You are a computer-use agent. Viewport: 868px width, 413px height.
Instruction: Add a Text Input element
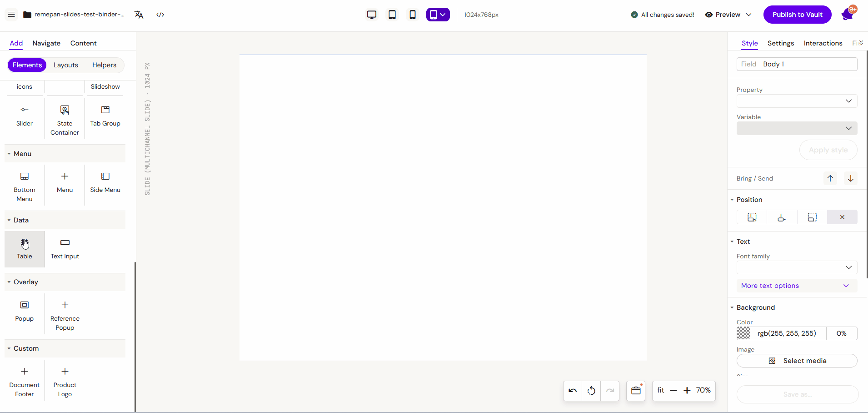click(x=65, y=249)
